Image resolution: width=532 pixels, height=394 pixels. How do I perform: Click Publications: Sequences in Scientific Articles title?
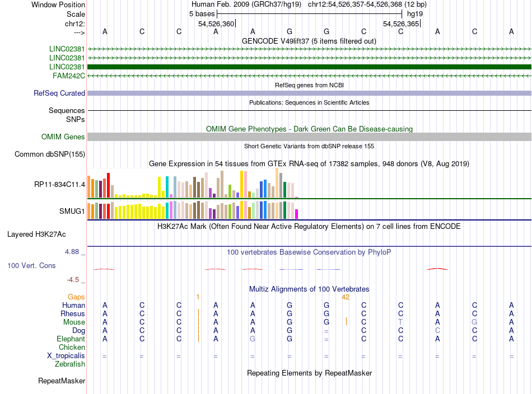click(x=309, y=102)
